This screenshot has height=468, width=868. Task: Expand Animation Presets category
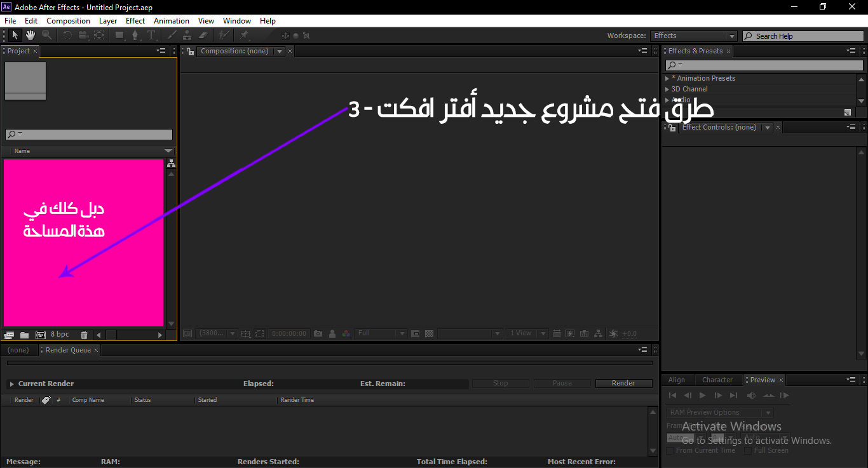(x=667, y=78)
